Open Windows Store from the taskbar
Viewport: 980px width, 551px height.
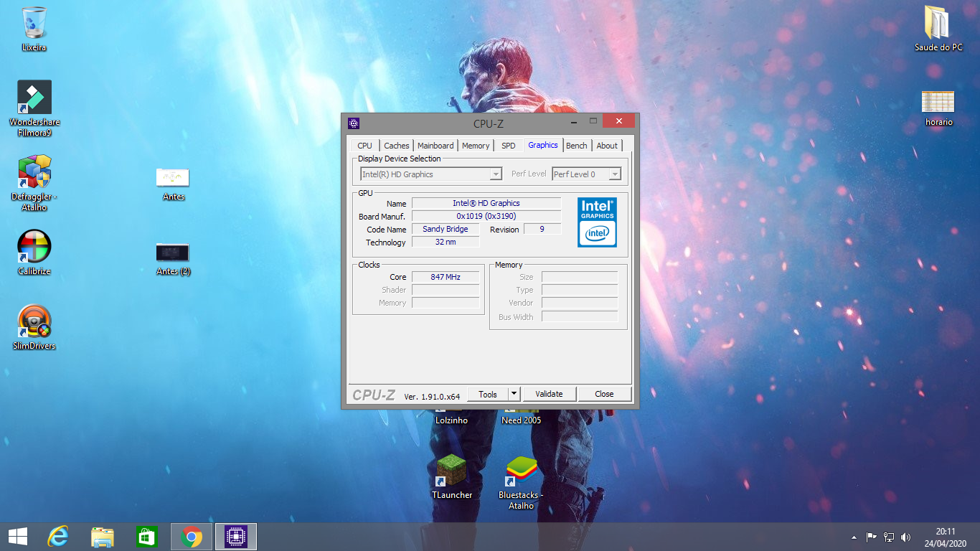click(146, 537)
